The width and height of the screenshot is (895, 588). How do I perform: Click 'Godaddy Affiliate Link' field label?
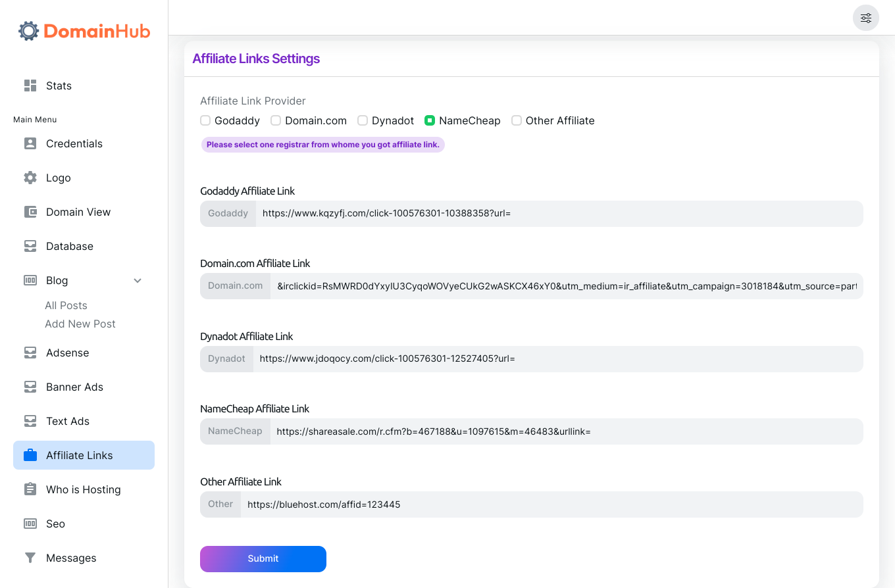tap(247, 191)
